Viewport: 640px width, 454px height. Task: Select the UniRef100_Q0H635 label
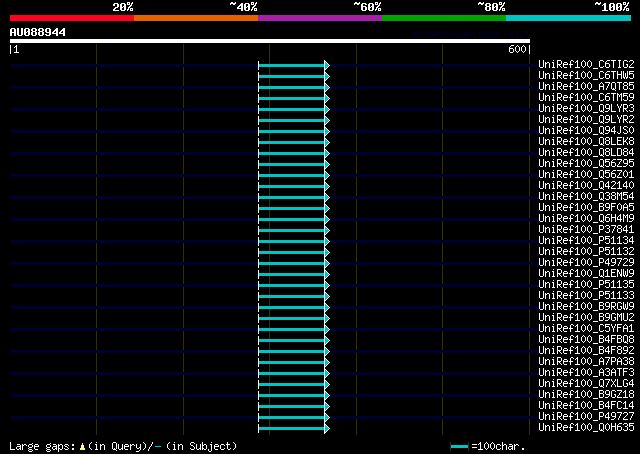[x=586, y=428]
